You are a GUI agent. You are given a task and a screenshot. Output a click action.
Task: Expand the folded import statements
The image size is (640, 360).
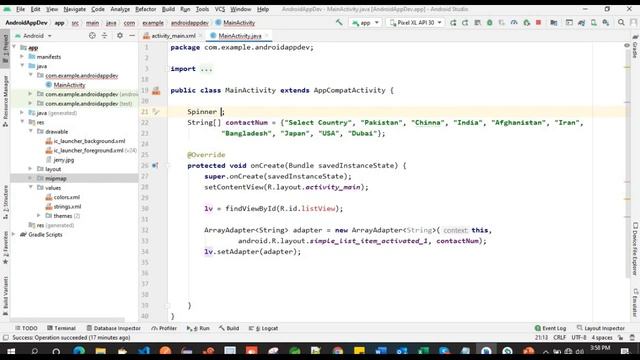point(206,69)
